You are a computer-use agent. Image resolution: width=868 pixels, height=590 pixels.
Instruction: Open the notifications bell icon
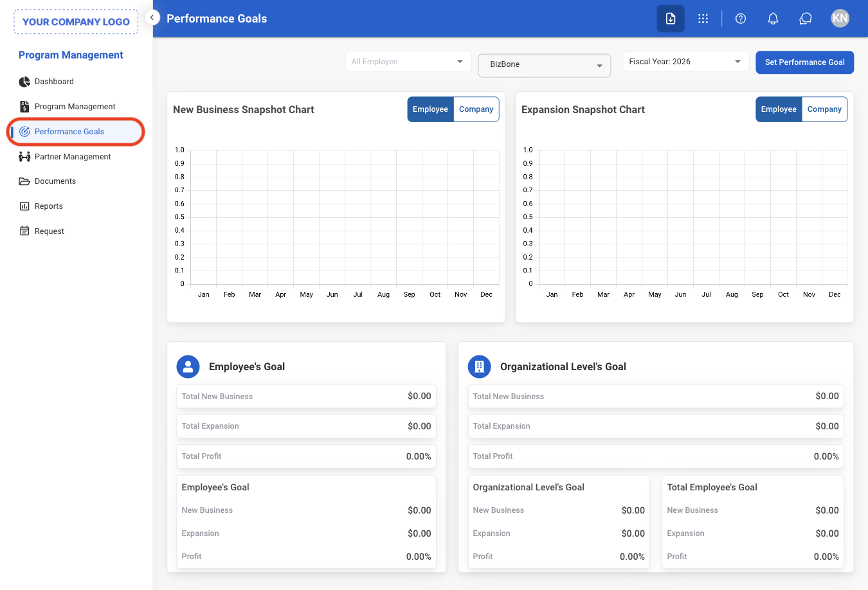(x=773, y=19)
